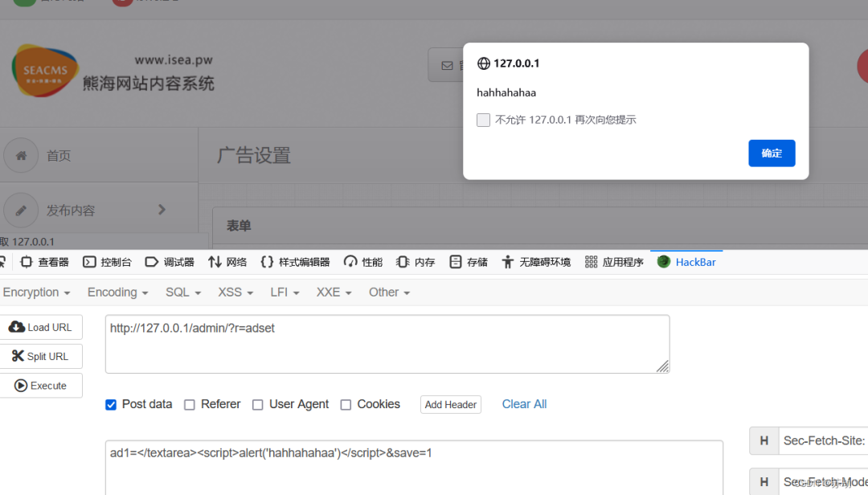Click the application grid icon beside 应用程序

click(591, 262)
